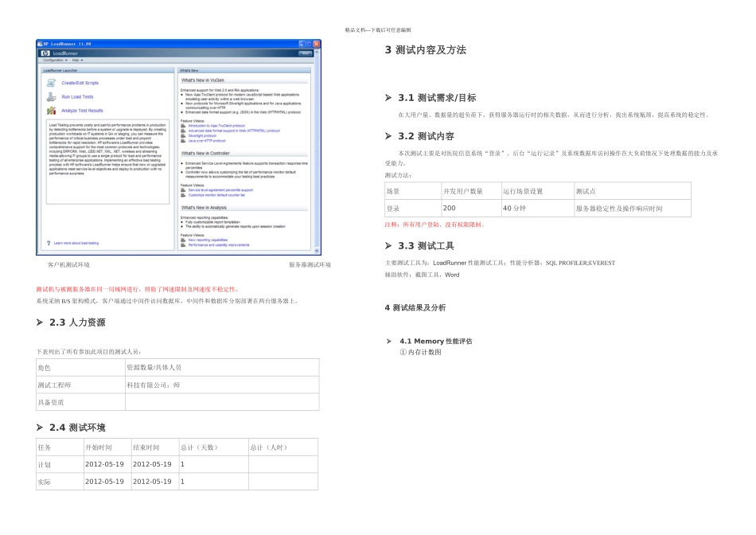
Task: Click video icon beside Performance and usability improvements
Action: pos(183,245)
